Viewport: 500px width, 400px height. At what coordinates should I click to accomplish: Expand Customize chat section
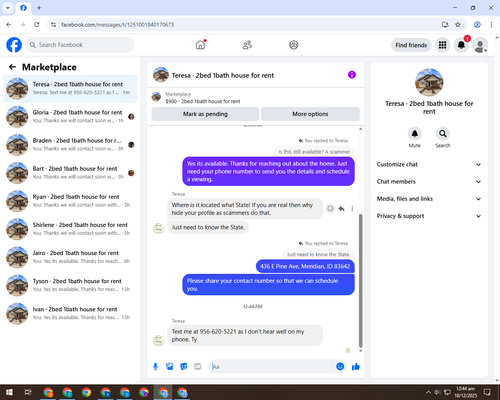[x=429, y=164]
